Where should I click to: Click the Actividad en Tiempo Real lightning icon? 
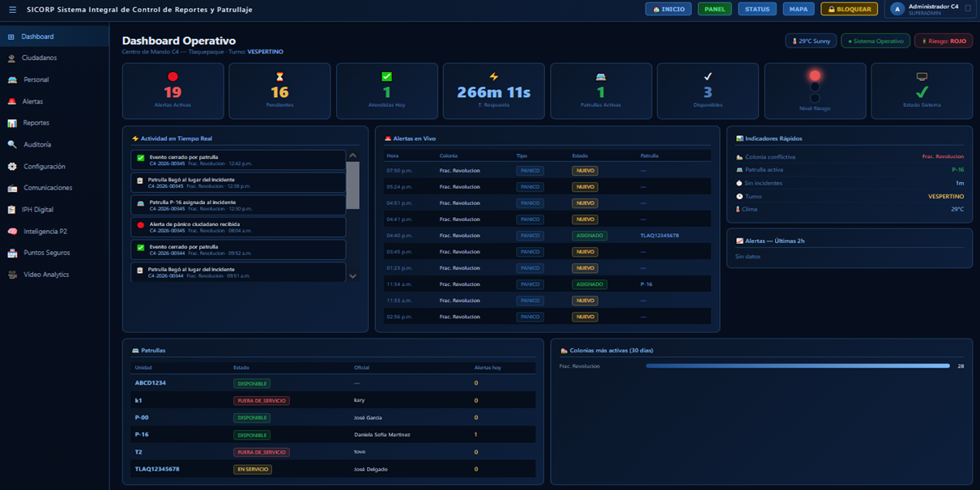[135, 138]
